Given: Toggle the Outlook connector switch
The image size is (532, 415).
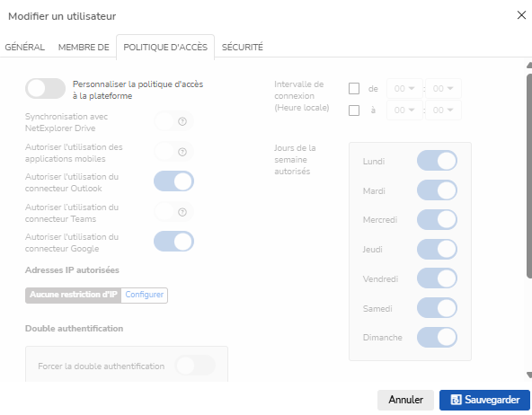Looking at the screenshot, I should point(173,181).
